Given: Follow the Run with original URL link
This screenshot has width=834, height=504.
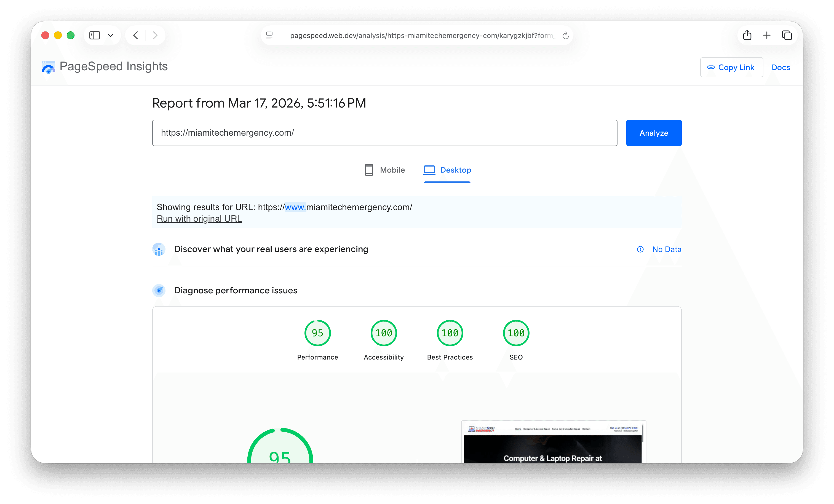Looking at the screenshot, I should (199, 219).
